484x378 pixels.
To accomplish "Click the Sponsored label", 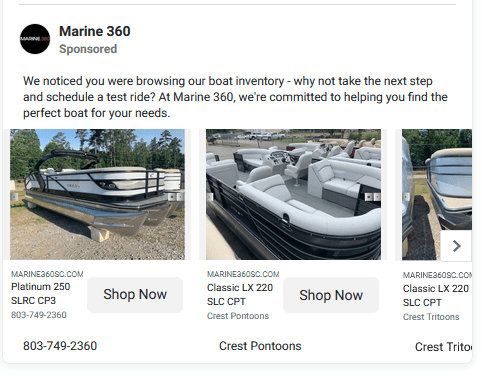I will tap(88, 49).
